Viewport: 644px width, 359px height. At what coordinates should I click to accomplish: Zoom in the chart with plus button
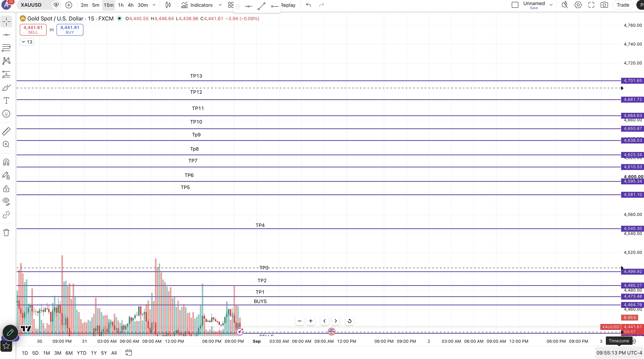311,321
